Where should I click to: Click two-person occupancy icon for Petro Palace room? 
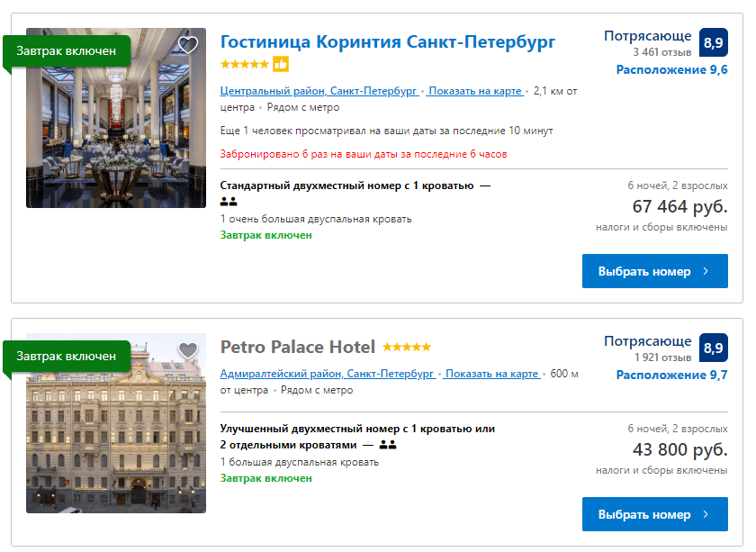pyautogui.click(x=388, y=445)
